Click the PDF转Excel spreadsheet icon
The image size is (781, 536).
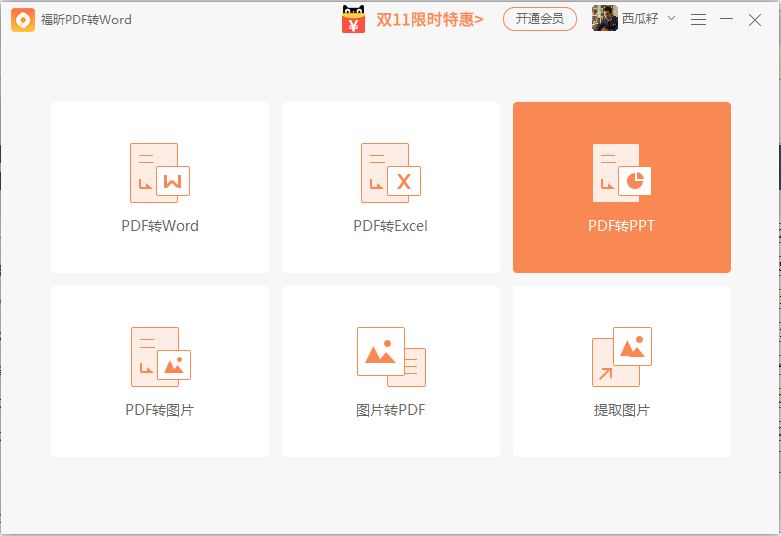390,173
